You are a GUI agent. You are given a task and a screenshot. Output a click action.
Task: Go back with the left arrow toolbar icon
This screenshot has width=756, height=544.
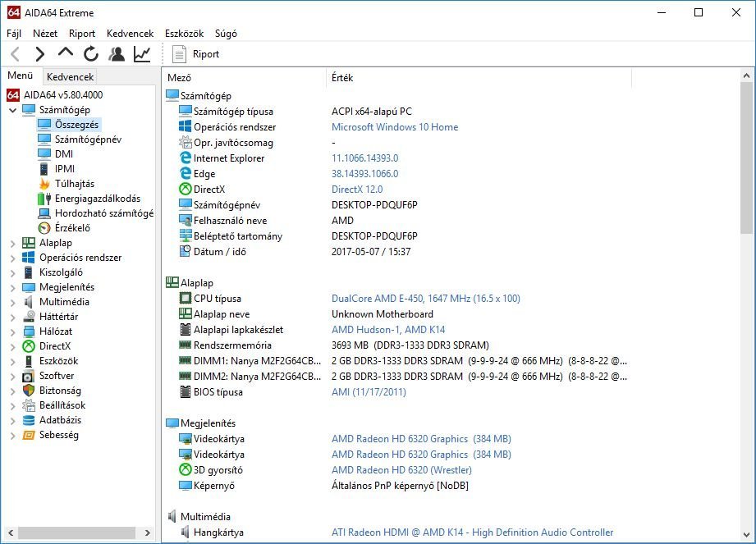[16, 54]
